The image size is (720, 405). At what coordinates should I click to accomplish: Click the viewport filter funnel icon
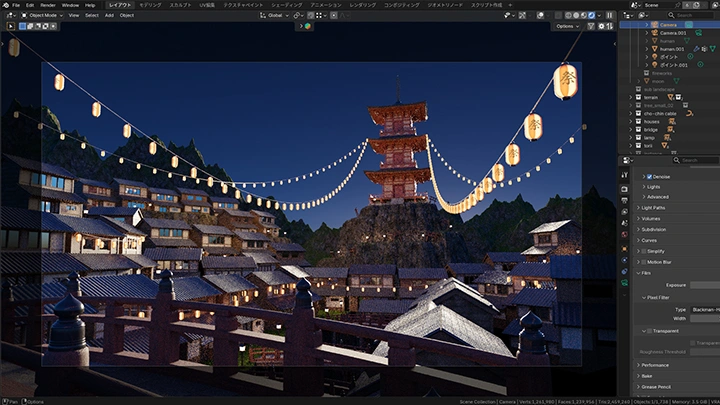(x=591, y=26)
